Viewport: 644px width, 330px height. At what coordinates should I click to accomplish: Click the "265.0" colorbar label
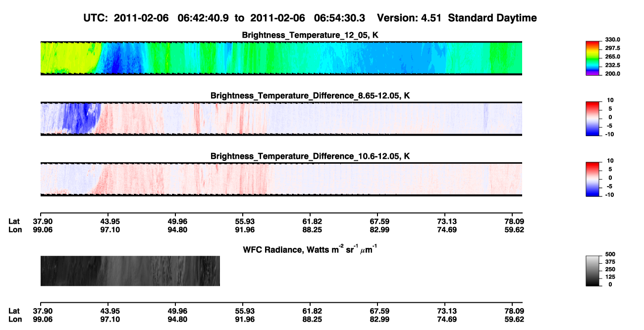[x=613, y=57]
